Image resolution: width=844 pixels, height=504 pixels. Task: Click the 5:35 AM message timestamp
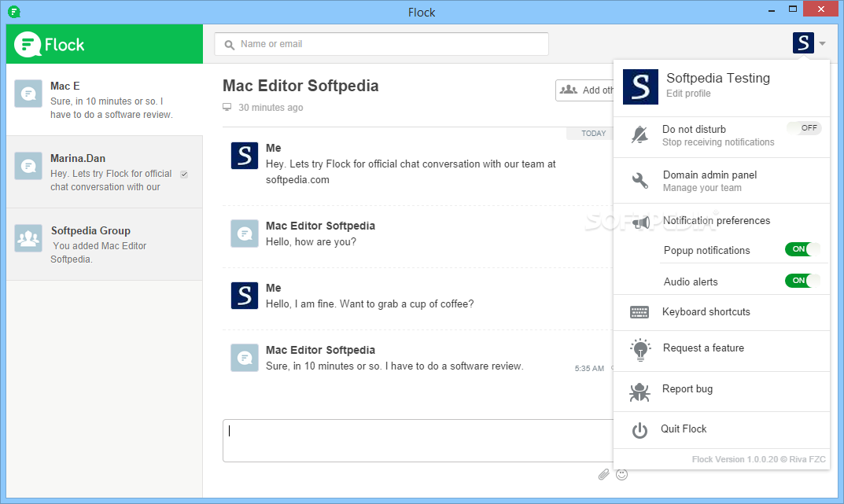coord(589,369)
